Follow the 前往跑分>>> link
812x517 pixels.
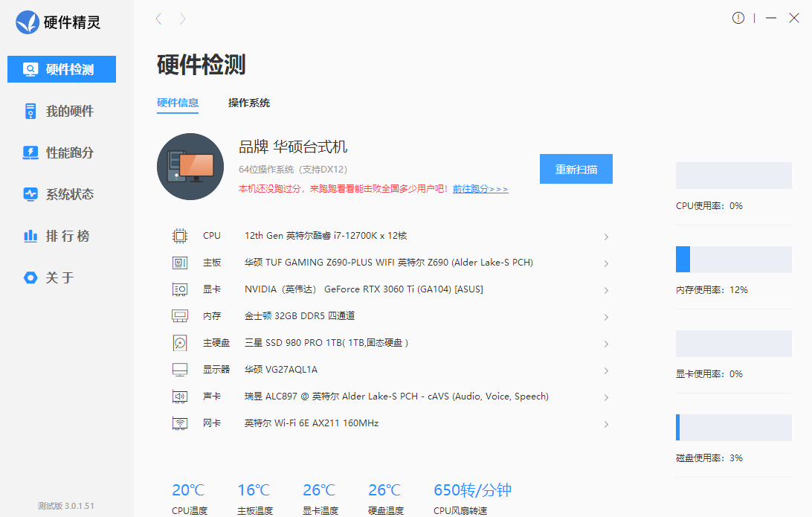tap(480, 189)
